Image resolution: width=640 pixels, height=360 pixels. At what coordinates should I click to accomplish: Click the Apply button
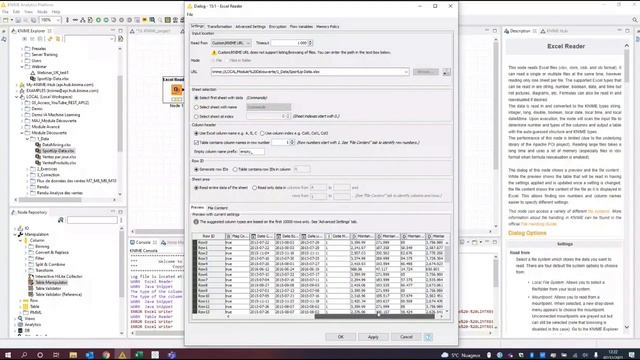(x=373, y=337)
